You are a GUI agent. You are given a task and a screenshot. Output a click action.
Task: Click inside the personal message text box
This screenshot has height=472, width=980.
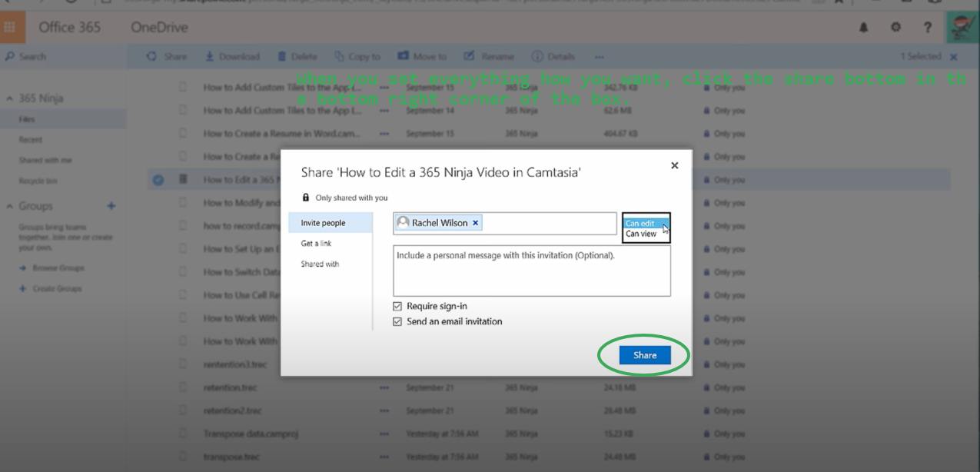532,271
